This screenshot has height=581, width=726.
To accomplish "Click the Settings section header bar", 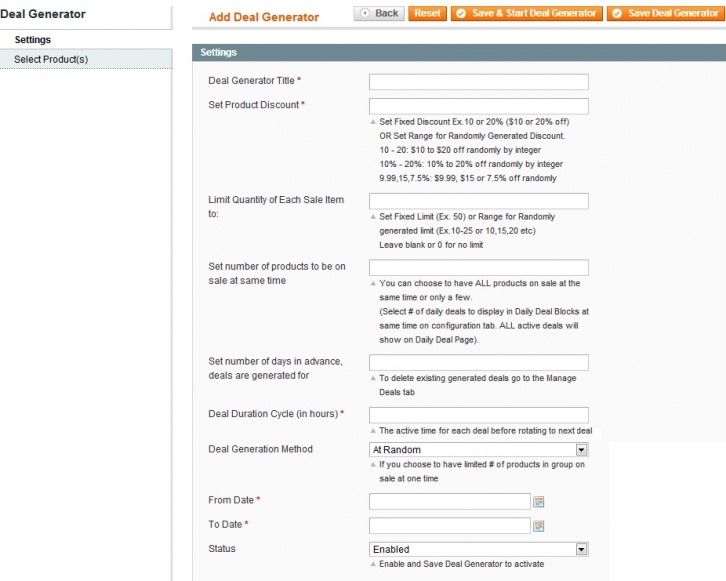I will 459,52.
